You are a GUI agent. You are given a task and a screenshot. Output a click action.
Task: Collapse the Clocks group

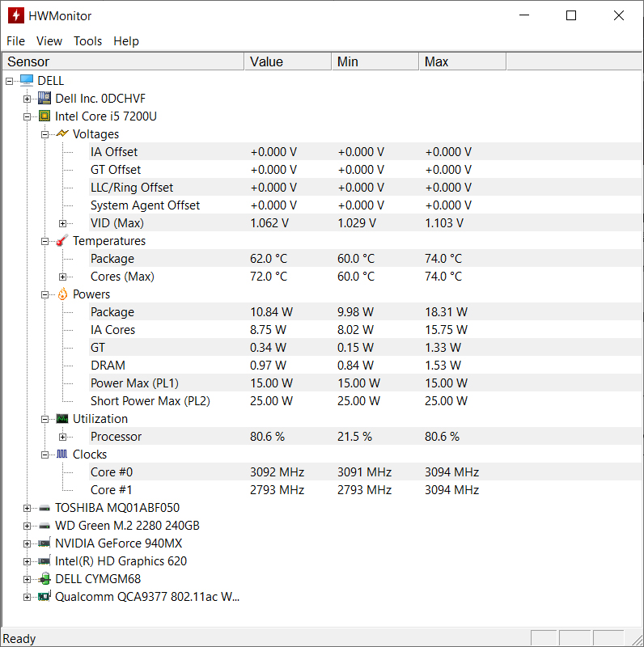pyautogui.click(x=44, y=455)
